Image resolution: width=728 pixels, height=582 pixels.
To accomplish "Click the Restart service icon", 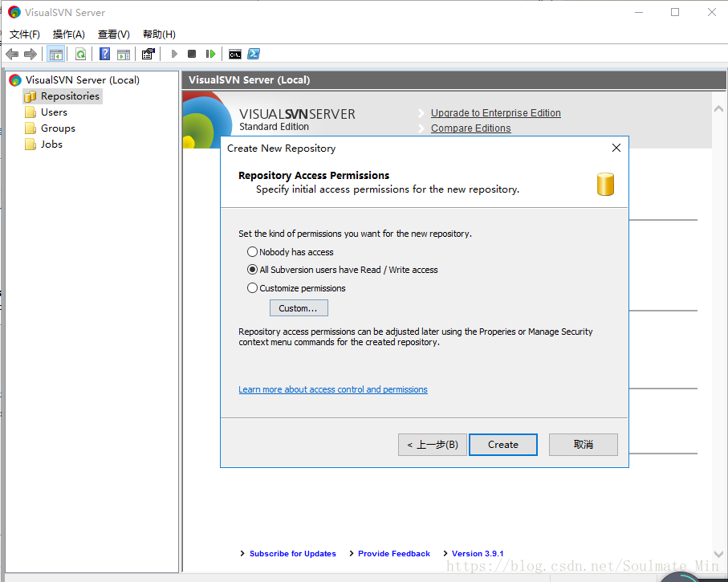I will [x=210, y=54].
